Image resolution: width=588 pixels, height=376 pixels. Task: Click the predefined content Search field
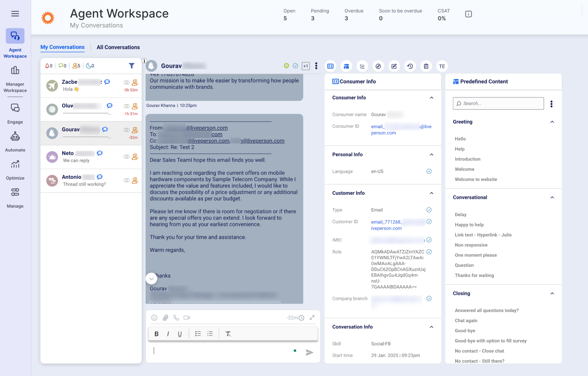click(x=498, y=103)
